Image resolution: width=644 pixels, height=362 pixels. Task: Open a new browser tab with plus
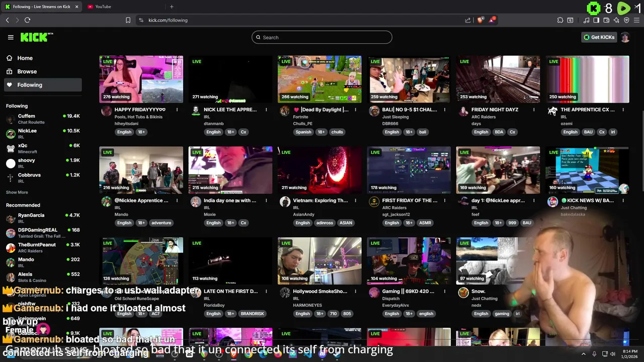pyautogui.click(x=172, y=7)
